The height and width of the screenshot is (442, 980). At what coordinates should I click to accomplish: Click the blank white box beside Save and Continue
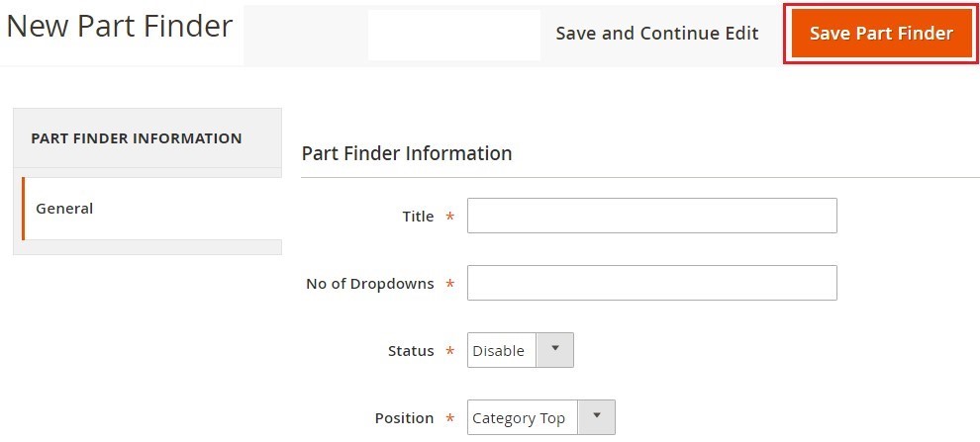(x=453, y=35)
